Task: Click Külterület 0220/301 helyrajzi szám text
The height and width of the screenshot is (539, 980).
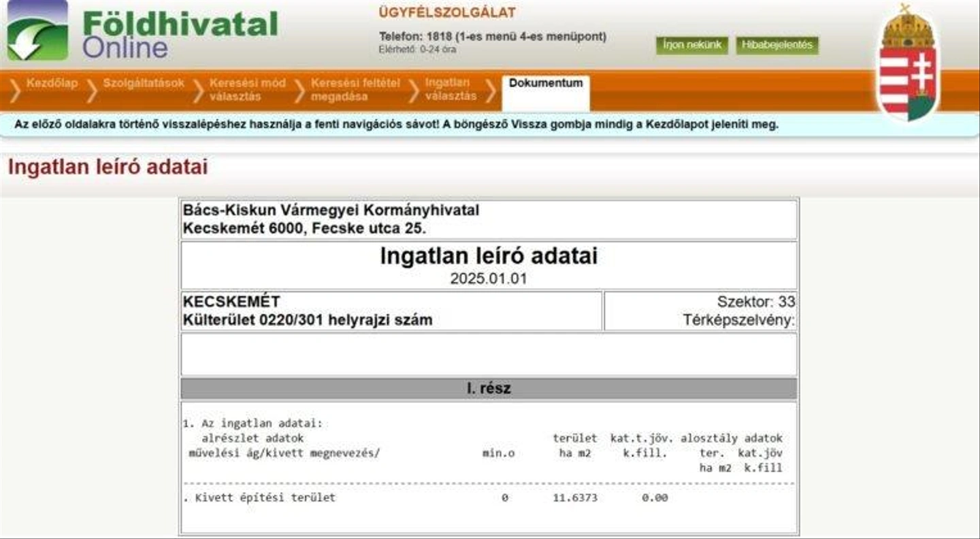Action: coord(307,320)
